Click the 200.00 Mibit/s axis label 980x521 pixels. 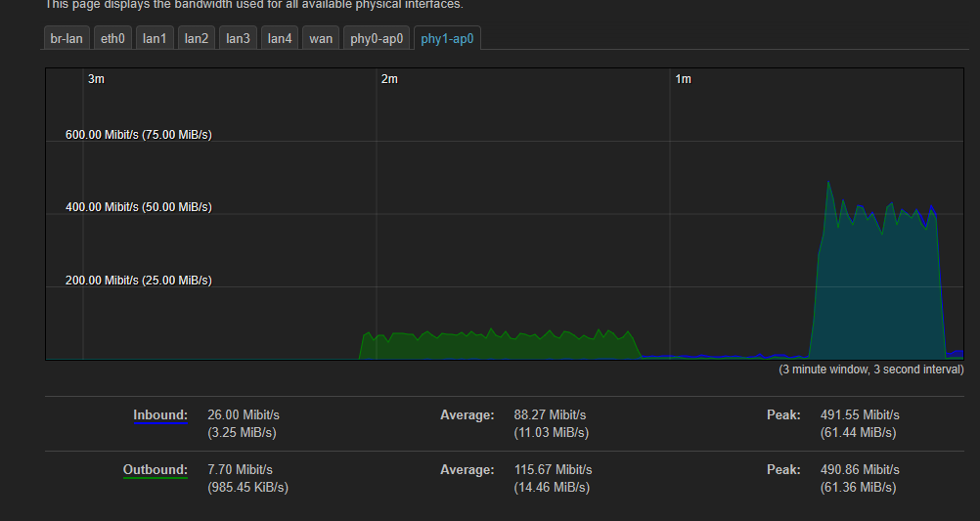point(139,280)
